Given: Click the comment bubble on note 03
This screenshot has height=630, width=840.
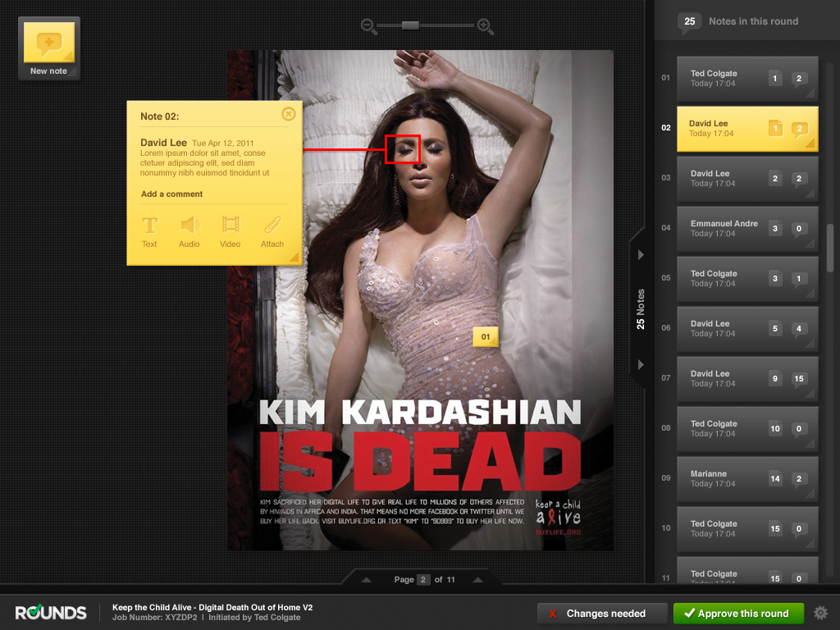Looking at the screenshot, I should (x=799, y=179).
